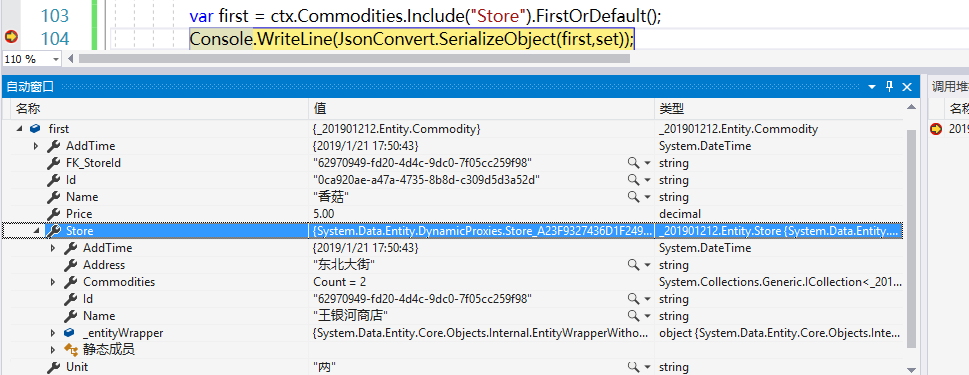Open visualizer dropdown arrow for FK_StoreId value
Screen dimensions: 969x375
point(647,163)
